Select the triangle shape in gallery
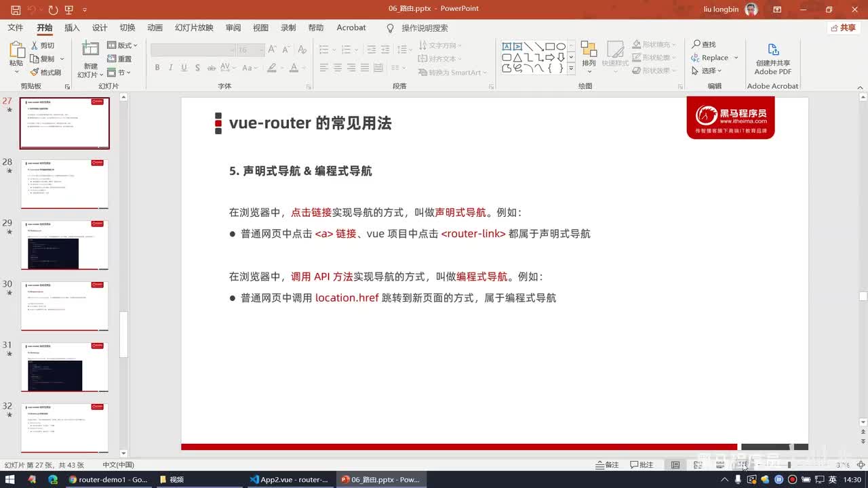 click(517, 58)
